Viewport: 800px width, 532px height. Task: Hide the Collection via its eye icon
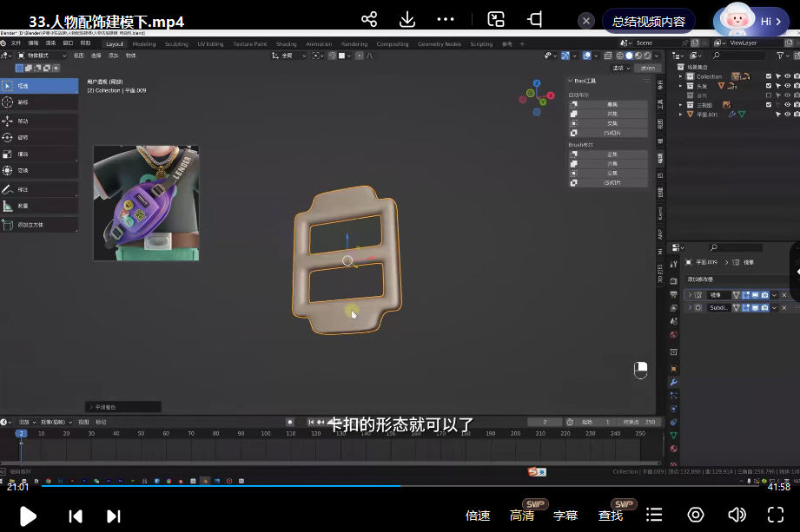pyautogui.click(x=787, y=76)
